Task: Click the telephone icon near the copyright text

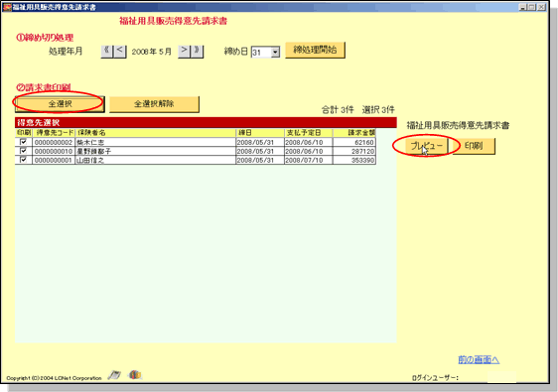Action: (114, 374)
